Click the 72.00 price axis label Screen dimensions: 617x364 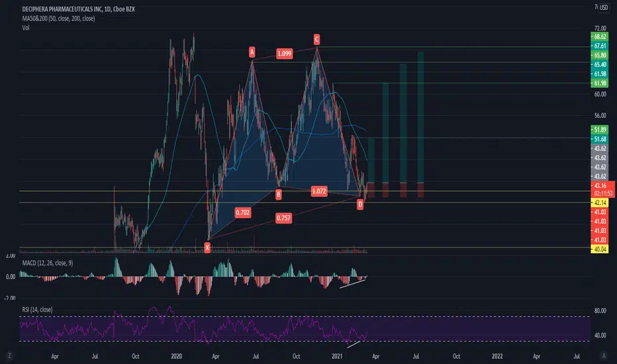[x=600, y=28]
